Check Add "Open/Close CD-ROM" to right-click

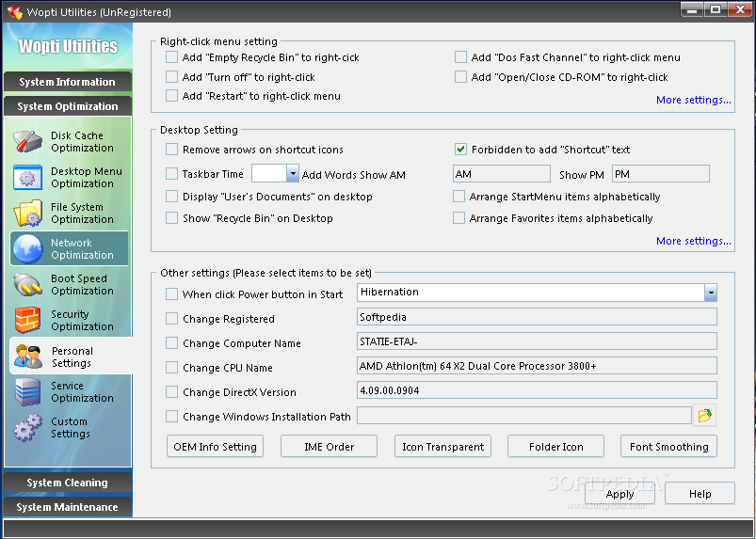(460, 76)
